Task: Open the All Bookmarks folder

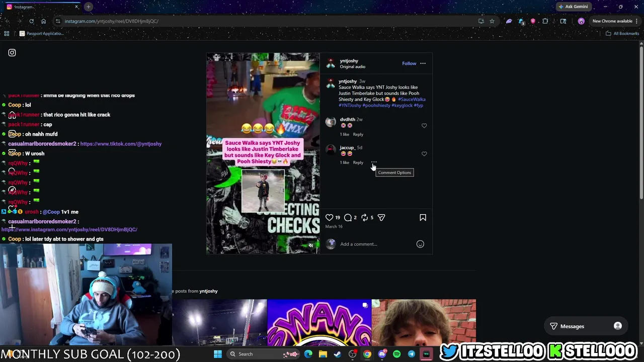Action: 622,34
